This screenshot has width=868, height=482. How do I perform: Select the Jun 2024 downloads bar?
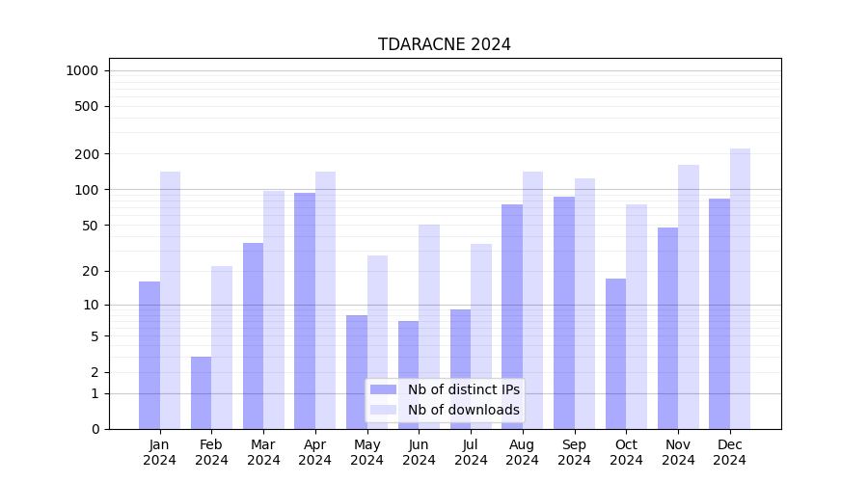click(x=429, y=327)
